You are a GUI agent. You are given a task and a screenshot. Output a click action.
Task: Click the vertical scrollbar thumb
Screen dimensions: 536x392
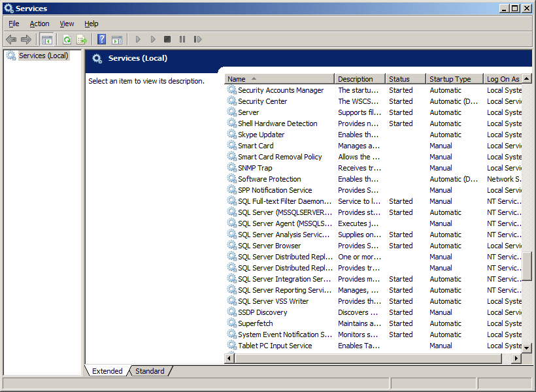[x=527, y=266]
